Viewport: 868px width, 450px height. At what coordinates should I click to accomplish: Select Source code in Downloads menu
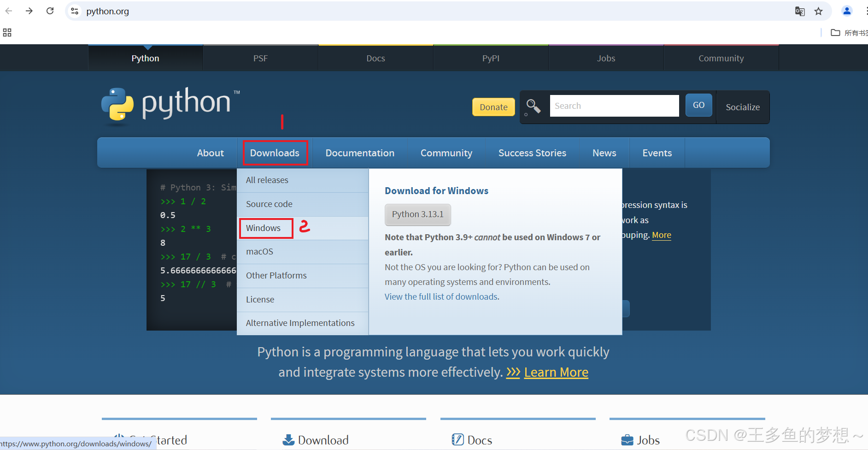tap(303, 204)
